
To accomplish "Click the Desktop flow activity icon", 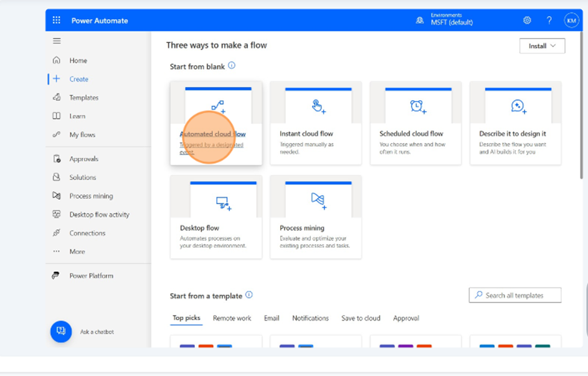I will [56, 214].
